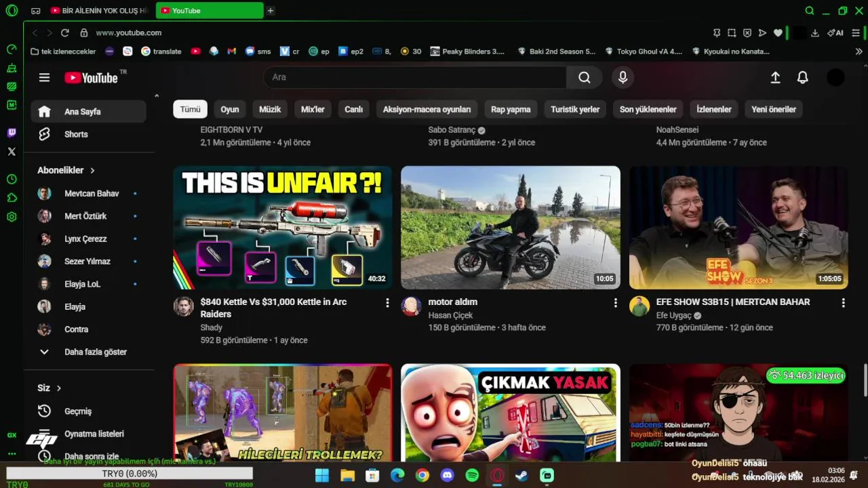Expand the Abonelikler section chevron
Viewport: 868px width, 488px height.
tap(92, 170)
